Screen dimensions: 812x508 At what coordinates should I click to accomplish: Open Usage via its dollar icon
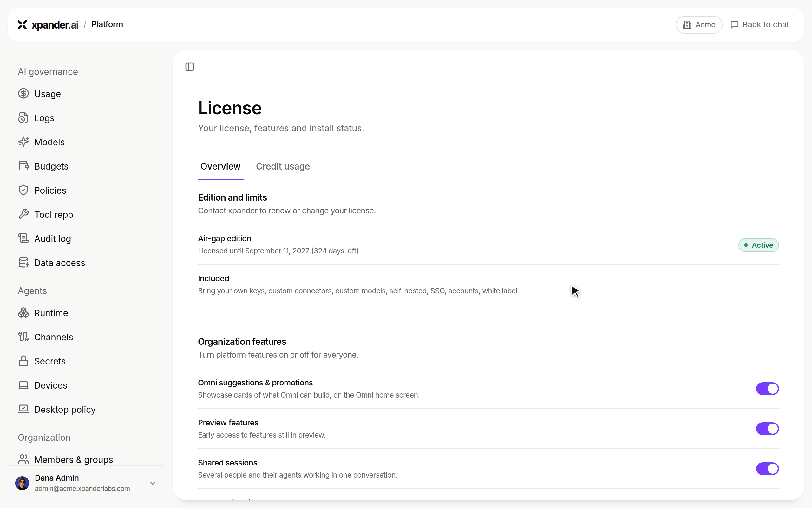click(23, 94)
